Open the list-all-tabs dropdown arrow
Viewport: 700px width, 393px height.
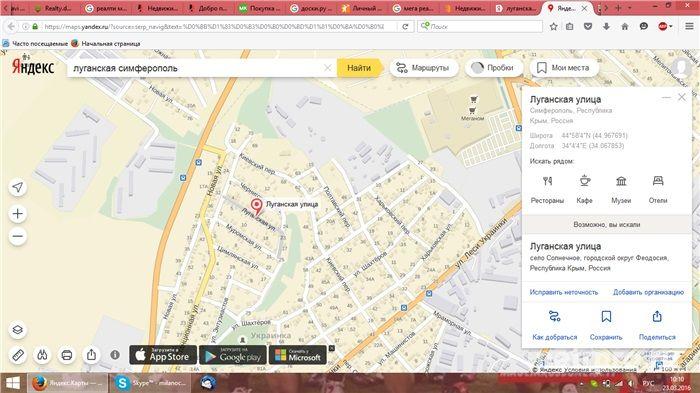[x=629, y=8]
